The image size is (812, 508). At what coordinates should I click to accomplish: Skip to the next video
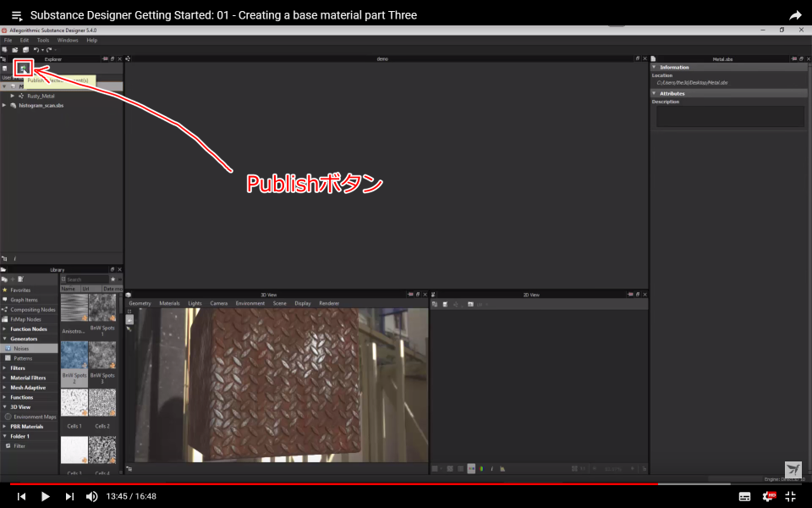point(69,497)
